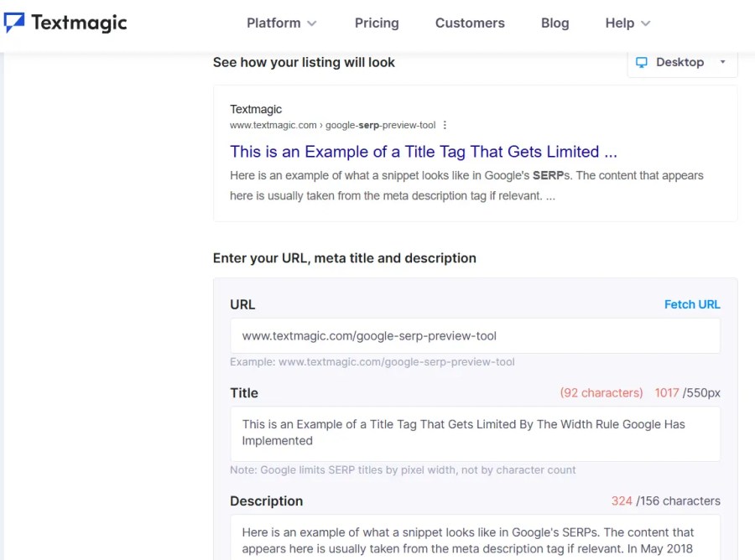Click the desktop monitor icon in the device selector
755x560 pixels.
[x=641, y=62]
